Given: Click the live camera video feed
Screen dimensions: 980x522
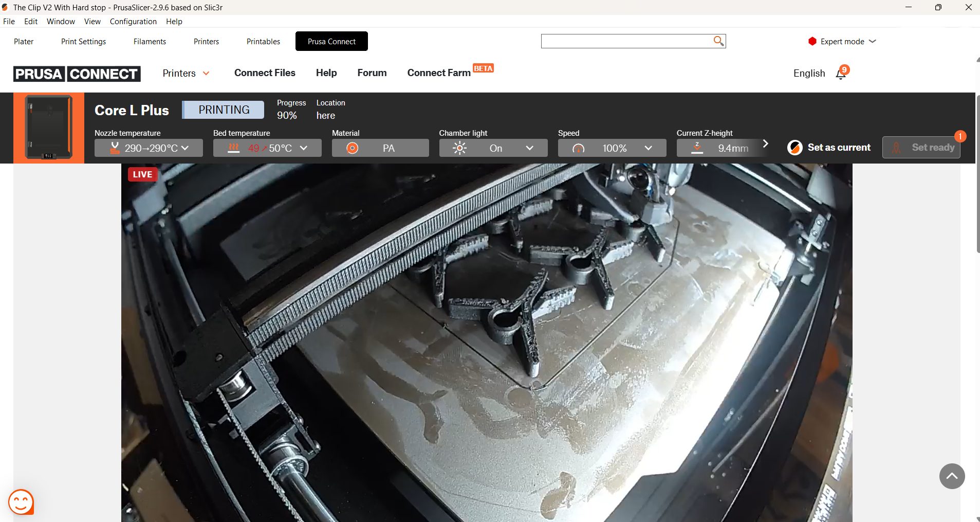Looking at the screenshot, I should tap(487, 343).
